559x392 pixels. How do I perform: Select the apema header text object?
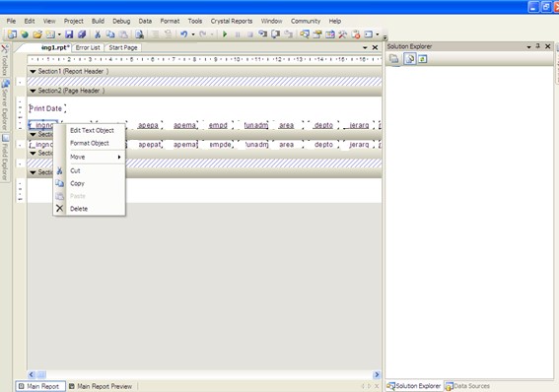tap(184, 125)
